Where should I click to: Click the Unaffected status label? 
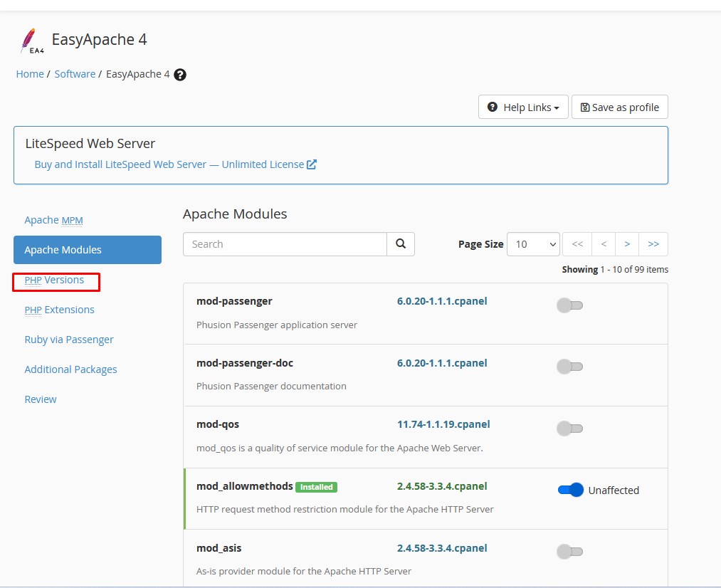click(x=614, y=490)
